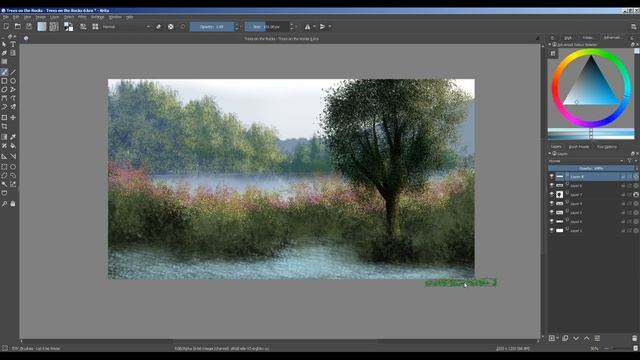This screenshot has height=360, width=640.
Task: Move the current layer up
Action: point(587,338)
